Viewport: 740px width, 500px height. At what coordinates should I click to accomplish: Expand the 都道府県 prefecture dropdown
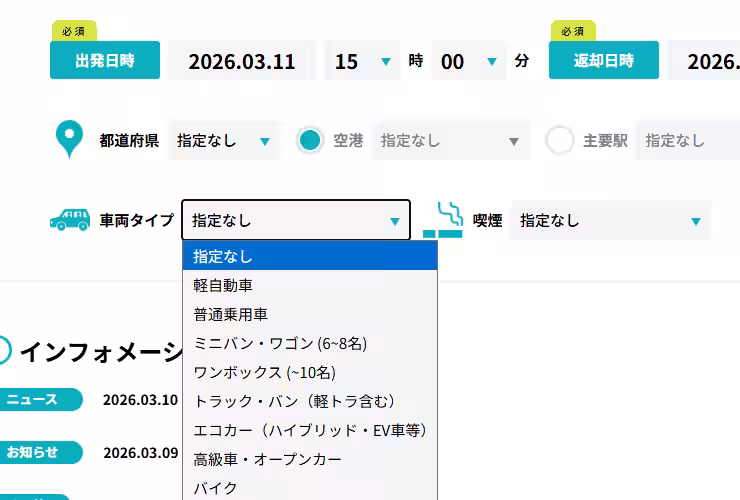pos(224,141)
